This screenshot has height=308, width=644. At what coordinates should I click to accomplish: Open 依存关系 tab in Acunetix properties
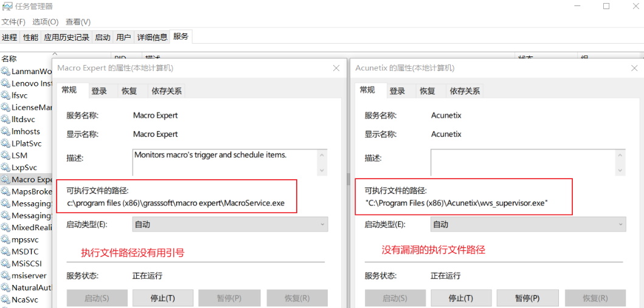coord(465,91)
